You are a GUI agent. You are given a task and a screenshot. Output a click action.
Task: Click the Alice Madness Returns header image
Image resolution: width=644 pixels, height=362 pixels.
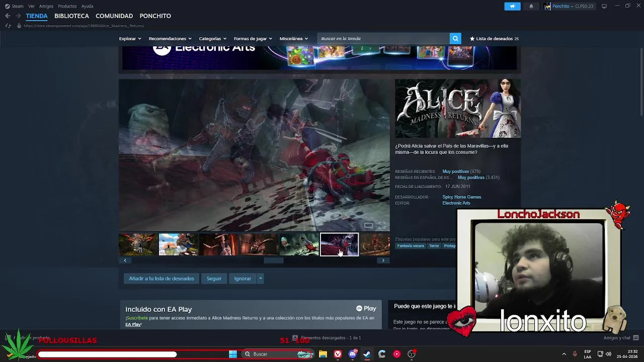tap(458, 109)
